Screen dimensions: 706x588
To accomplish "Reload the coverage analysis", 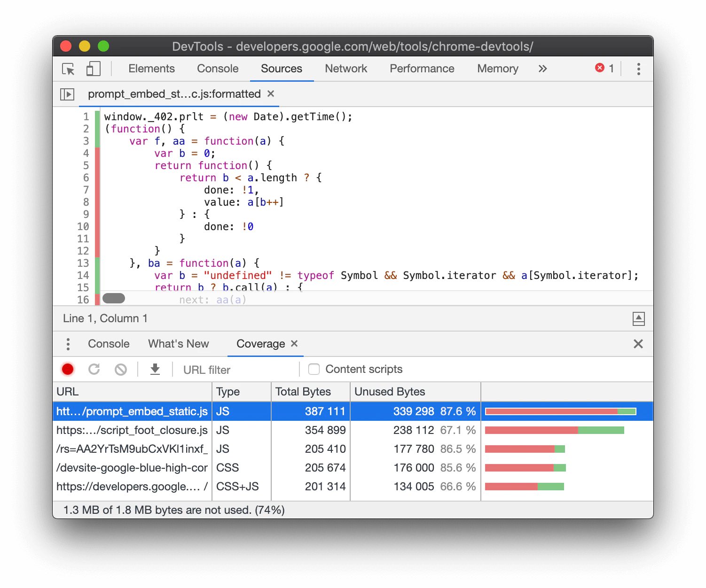I will 94,369.
